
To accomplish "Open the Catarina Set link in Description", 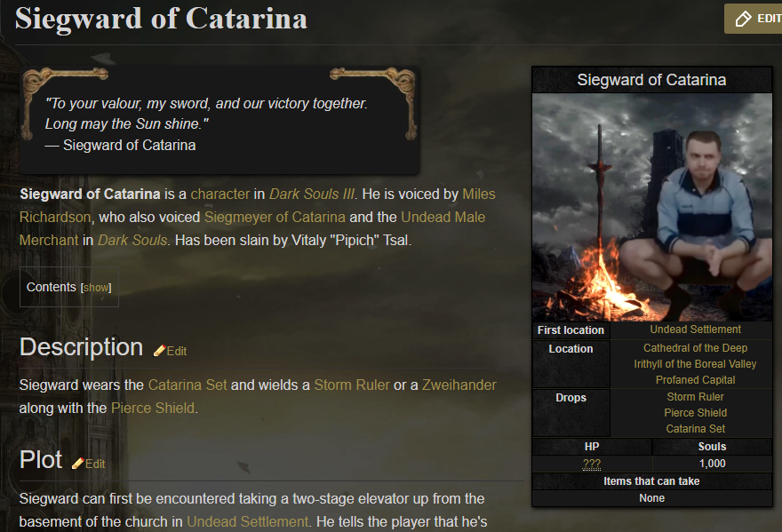I will pyautogui.click(x=188, y=385).
